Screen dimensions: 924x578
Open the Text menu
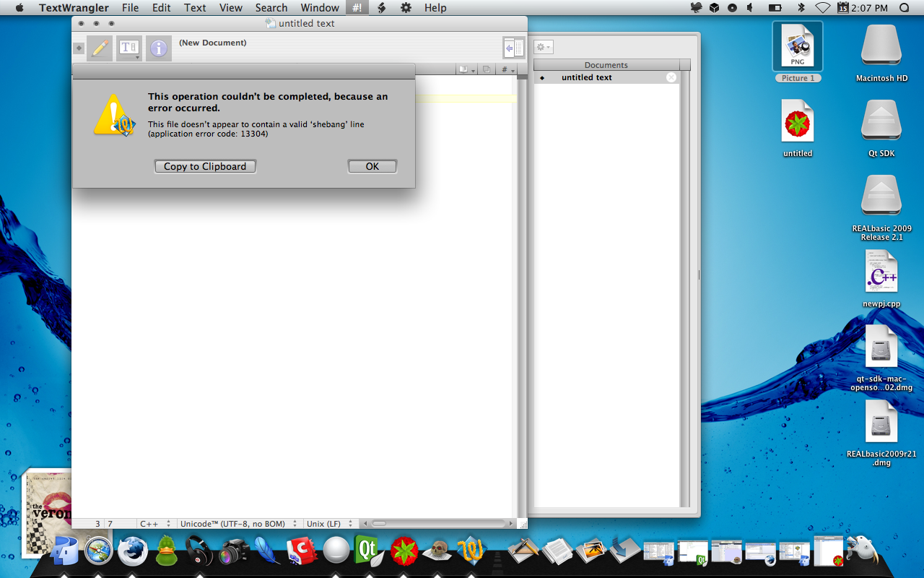point(195,8)
